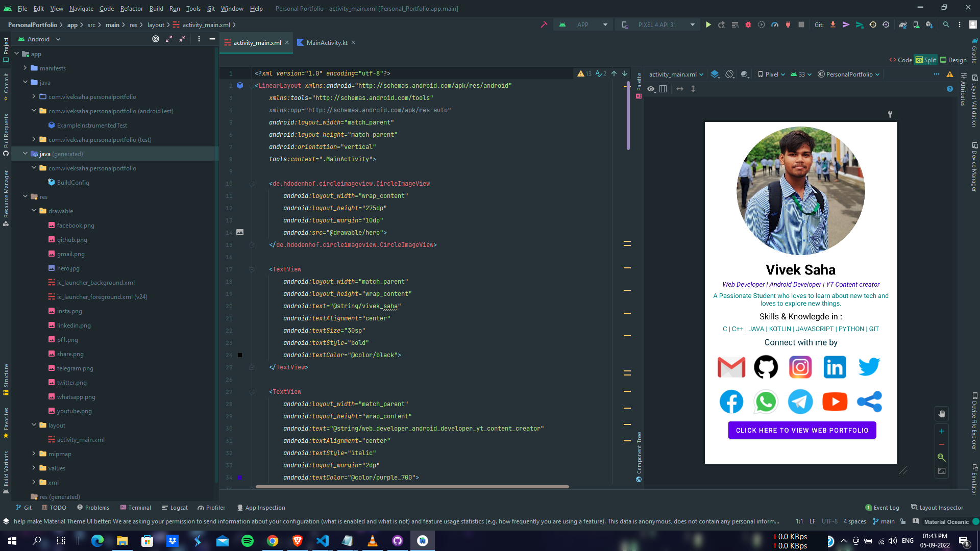Run the app with the green play icon
The image size is (980, 551).
[x=708, y=24]
